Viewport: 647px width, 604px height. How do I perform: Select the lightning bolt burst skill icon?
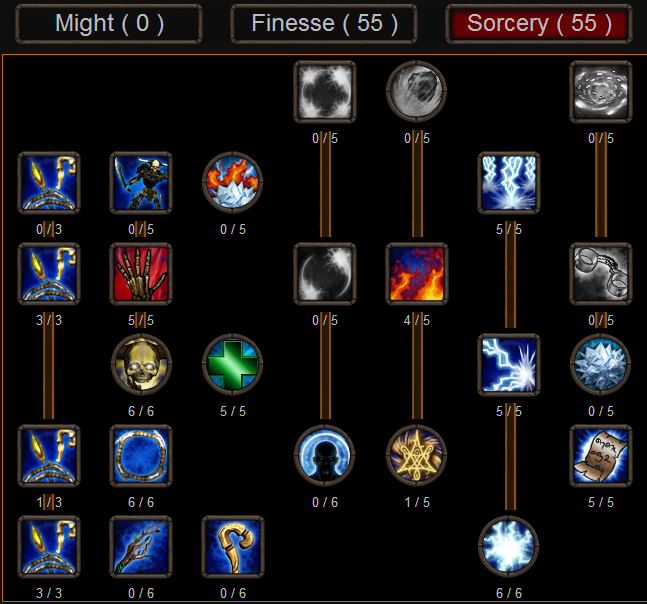tap(509, 365)
